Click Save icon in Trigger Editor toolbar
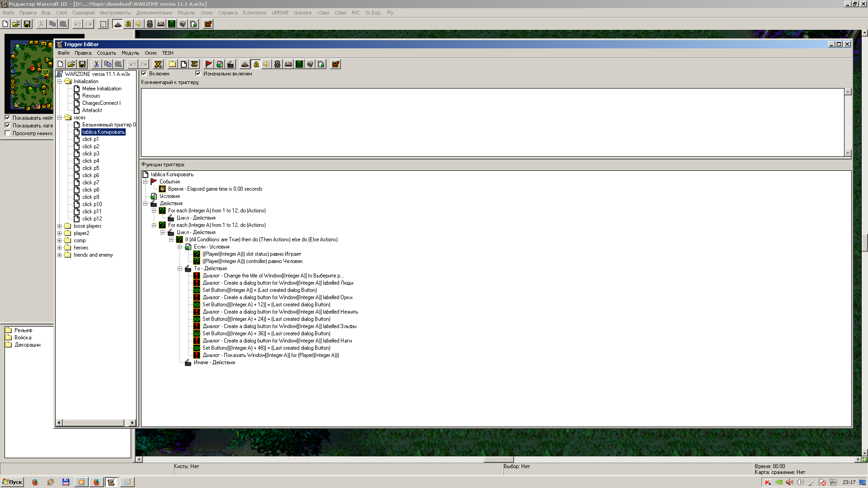Screen dimensions: 868x488 pyautogui.click(x=82, y=64)
